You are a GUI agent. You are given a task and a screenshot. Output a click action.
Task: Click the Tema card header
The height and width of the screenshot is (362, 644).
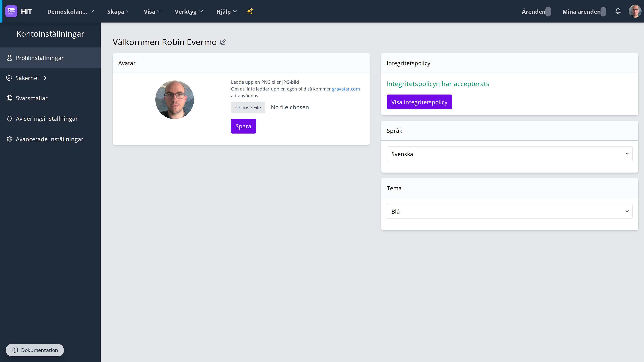510,188
